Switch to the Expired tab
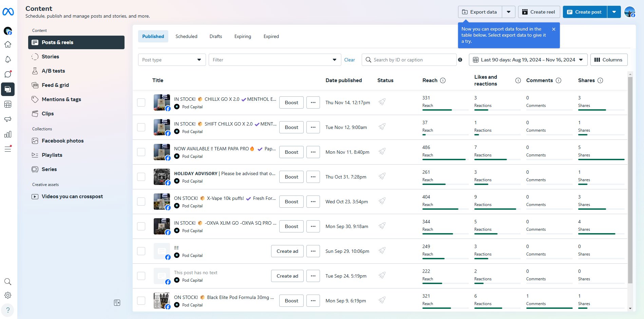The image size is (644, 319). coord(271,36)
